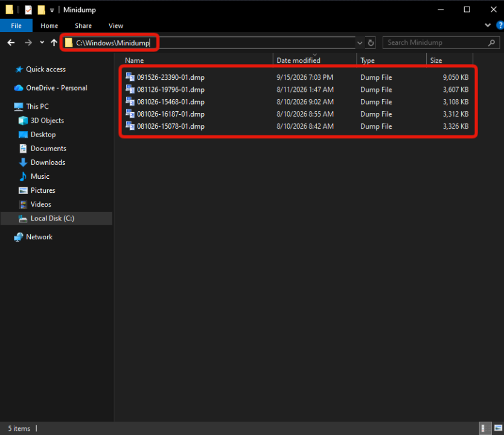Click the 3,607 KB size cell
The image size is (504, 435).
point(456,89)
